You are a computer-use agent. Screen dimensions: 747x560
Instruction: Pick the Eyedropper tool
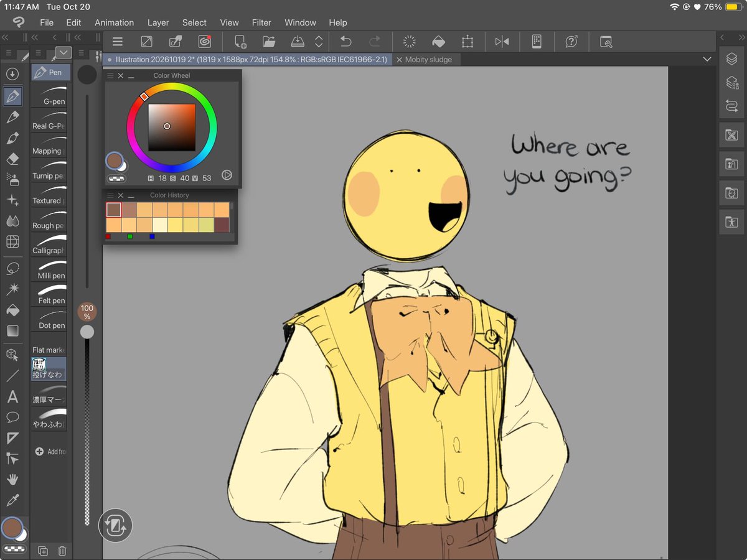12,500
